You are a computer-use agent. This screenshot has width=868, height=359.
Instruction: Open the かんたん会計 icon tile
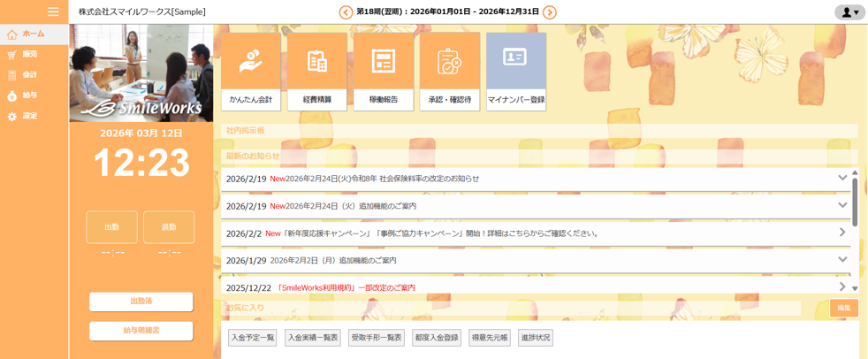tap(251, 72)
